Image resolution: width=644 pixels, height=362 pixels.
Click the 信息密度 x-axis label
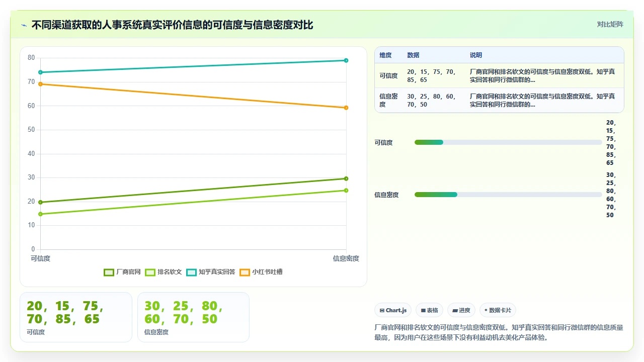(x=346, y=258)
